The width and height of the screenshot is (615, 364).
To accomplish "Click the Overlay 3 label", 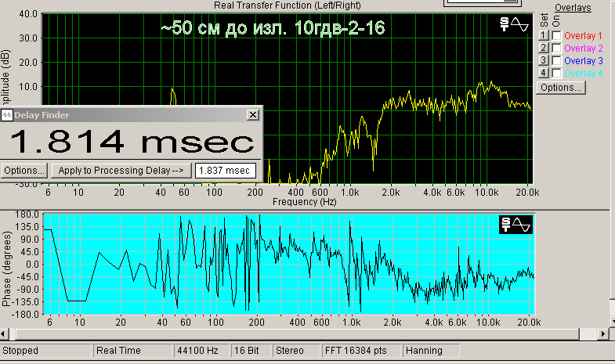I will [x=583, y=61].
